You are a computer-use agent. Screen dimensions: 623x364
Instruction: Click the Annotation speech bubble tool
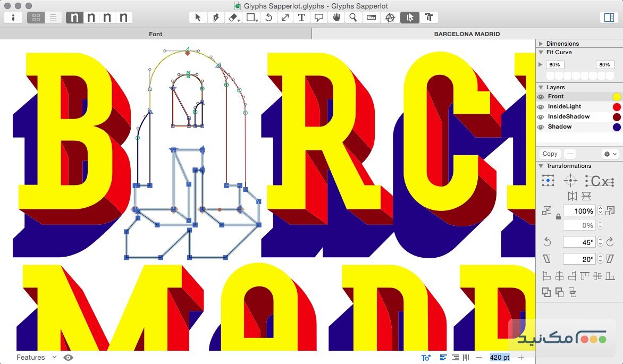point(319,18)
